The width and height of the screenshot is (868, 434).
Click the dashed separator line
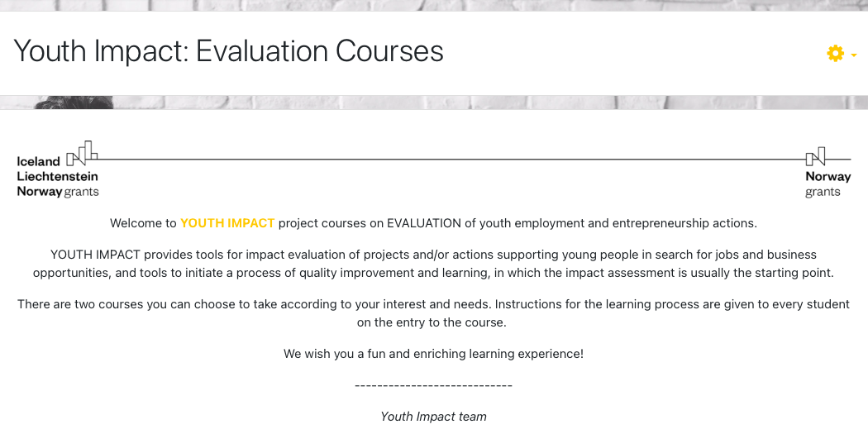[x=433, y=386]
